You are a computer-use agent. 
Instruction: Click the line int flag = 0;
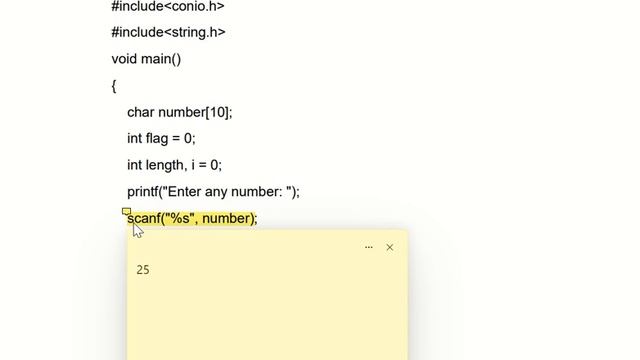[x=161, y=138]
